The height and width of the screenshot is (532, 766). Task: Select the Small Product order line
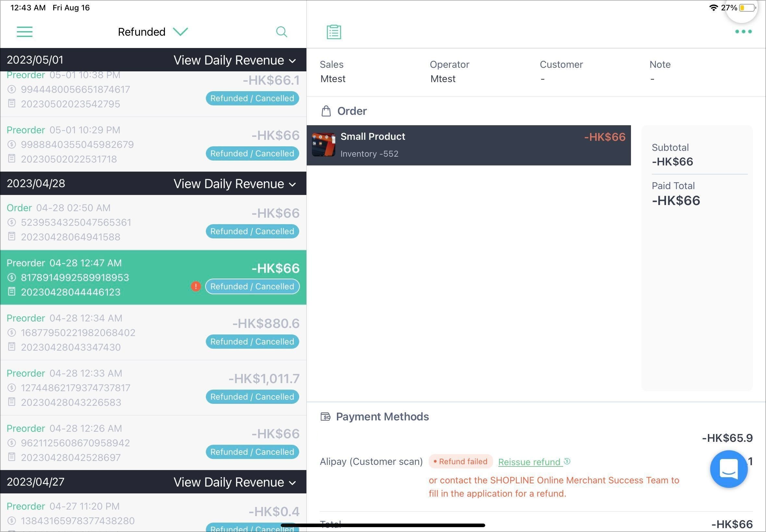coord(469,145)
